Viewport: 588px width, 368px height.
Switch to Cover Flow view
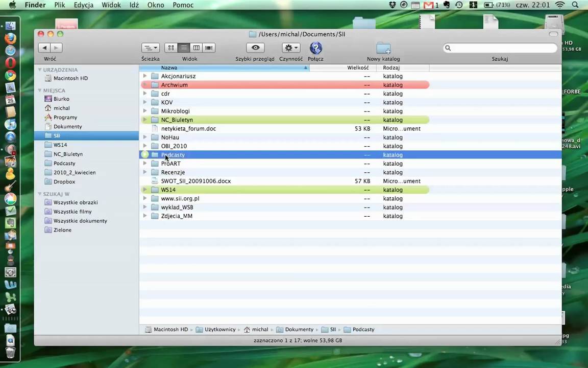(209, 48)
